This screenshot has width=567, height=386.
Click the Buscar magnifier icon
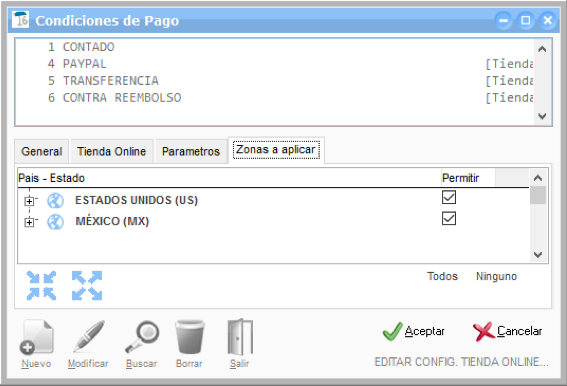click(x=142, y=337)
